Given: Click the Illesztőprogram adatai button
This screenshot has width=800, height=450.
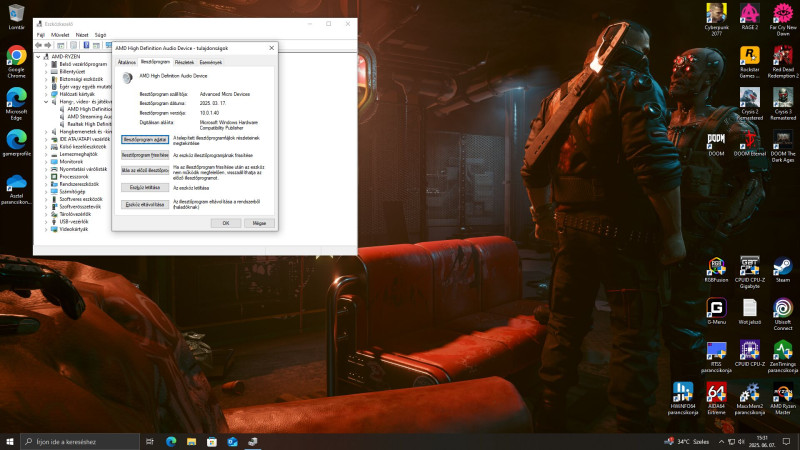Looking at the screenshot, I should [145, 139].
